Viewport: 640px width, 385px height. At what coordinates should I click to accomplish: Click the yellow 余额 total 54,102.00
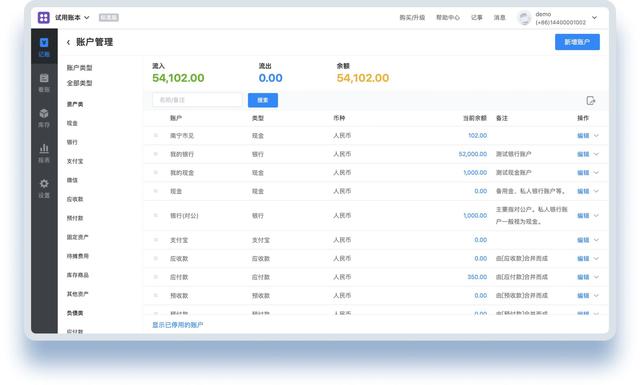point(362,78)
